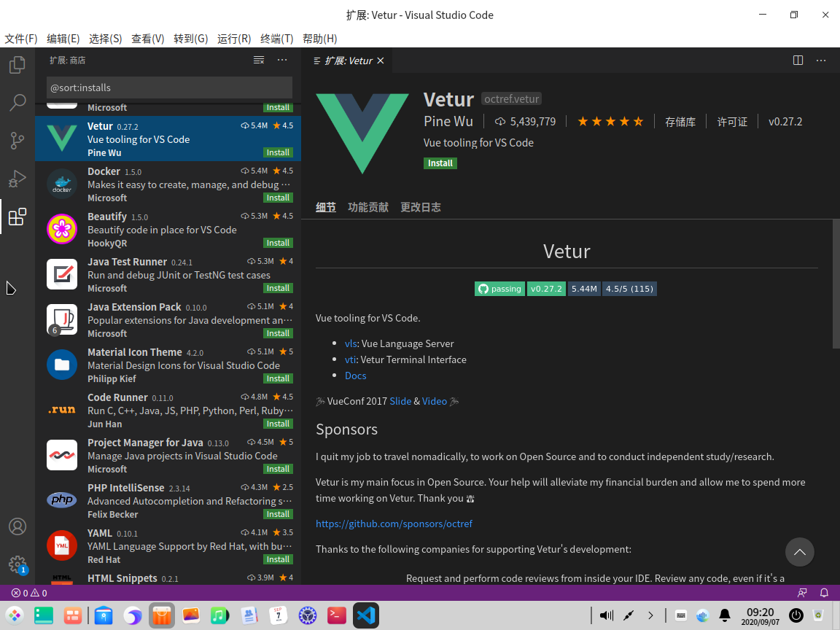840x630 pixels.
Task: Click the power button in system tray
Action: [796, 615]
